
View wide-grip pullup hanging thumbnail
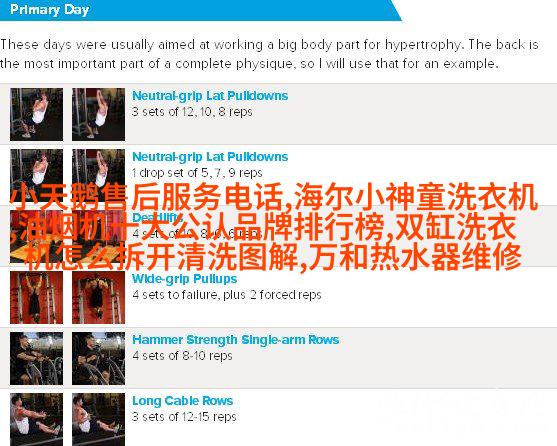pos(37,298)
